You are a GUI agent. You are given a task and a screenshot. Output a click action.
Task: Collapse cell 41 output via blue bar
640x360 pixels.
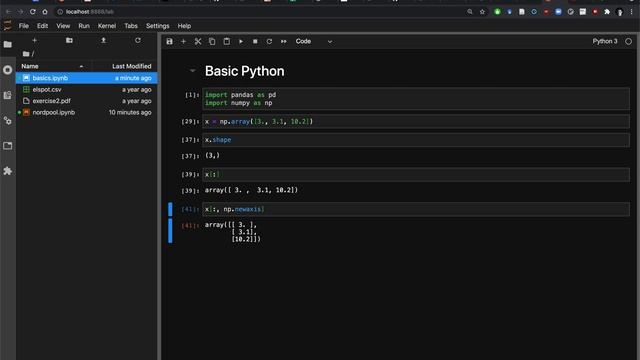pyautogui.click(x=170, y=231)
